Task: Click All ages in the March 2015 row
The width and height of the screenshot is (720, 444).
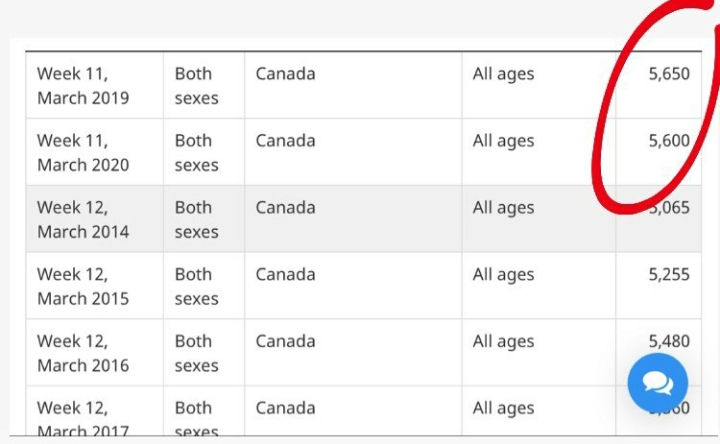Action: pos(503,274)
